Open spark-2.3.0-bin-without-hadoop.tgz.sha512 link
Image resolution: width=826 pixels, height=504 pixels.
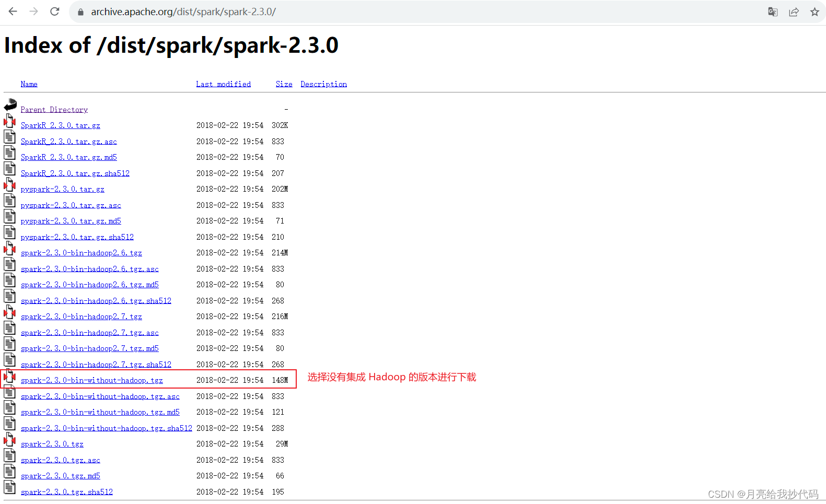[107, 428]
